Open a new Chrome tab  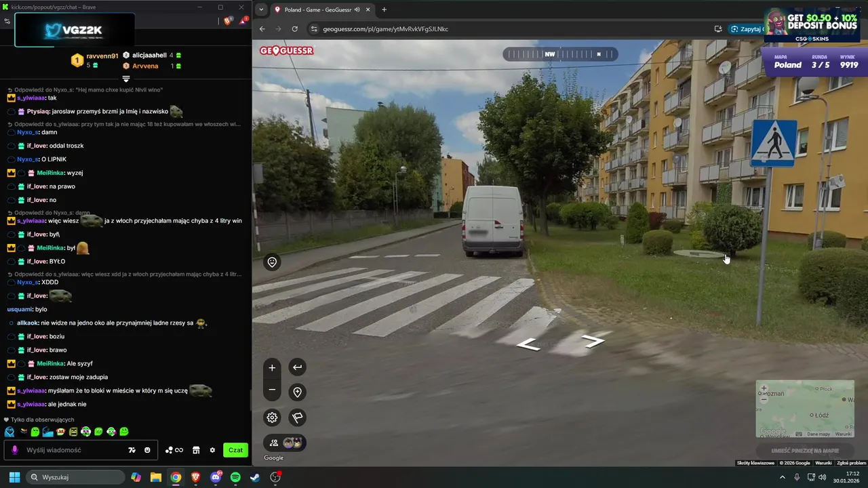384,9
